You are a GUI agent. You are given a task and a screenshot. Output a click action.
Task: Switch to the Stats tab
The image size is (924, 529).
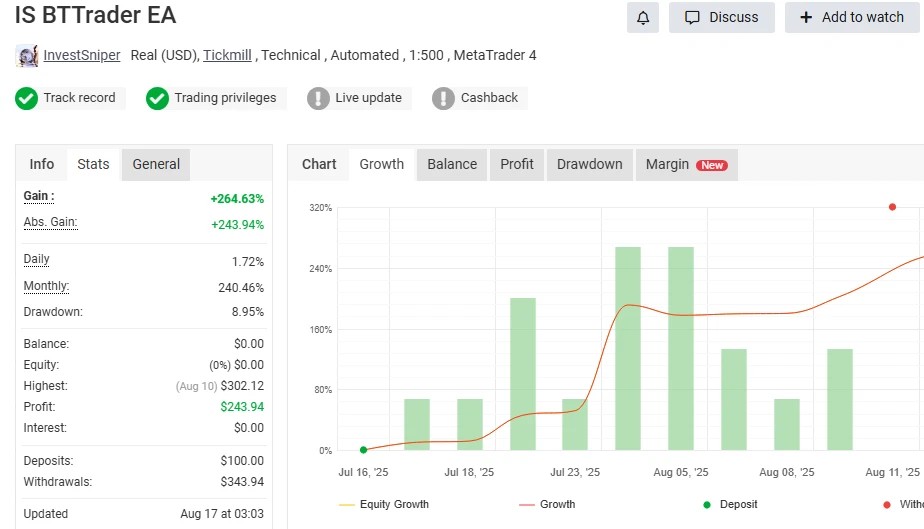(93, 164)
